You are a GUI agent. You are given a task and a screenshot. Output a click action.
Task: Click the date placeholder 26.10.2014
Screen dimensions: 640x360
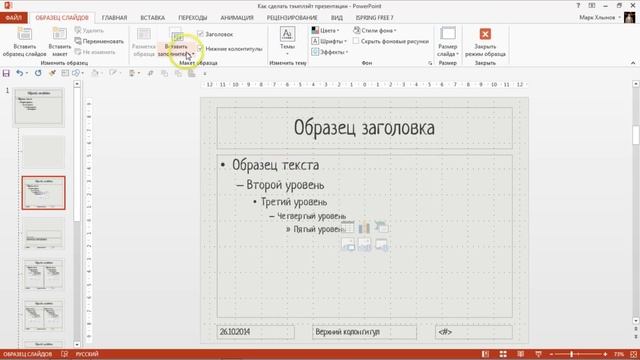[x=256, y=332]
